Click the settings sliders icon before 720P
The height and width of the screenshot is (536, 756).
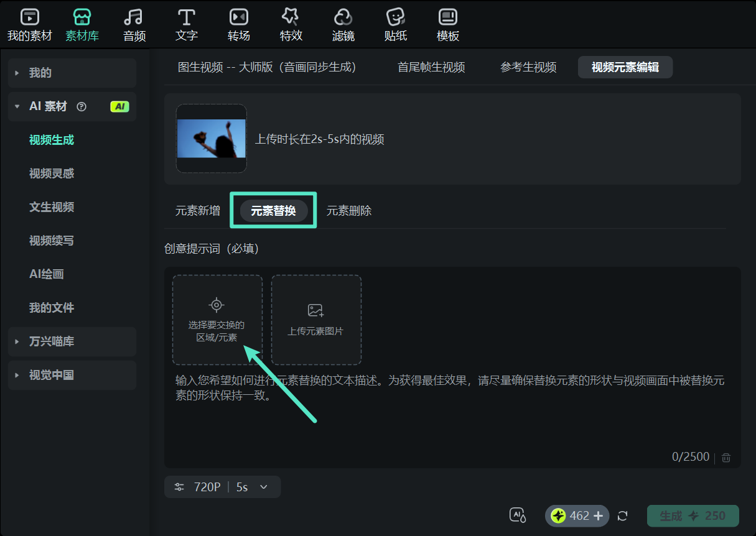click(x=180, y=487)
